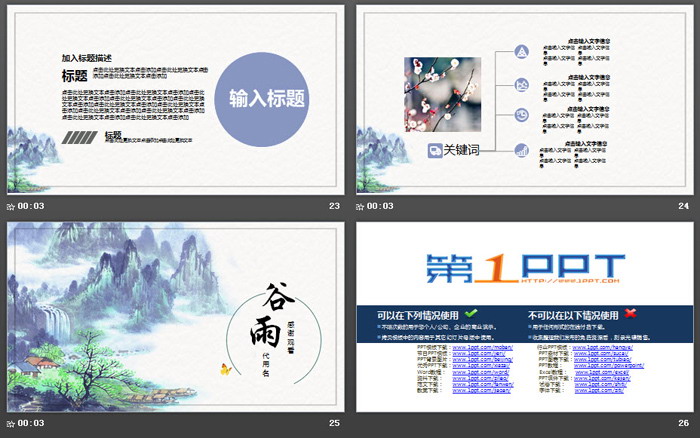Select slide 24 thumbnail with plum blossom photo
This screenshot has height=438, width=700.
tap(525, 100)
